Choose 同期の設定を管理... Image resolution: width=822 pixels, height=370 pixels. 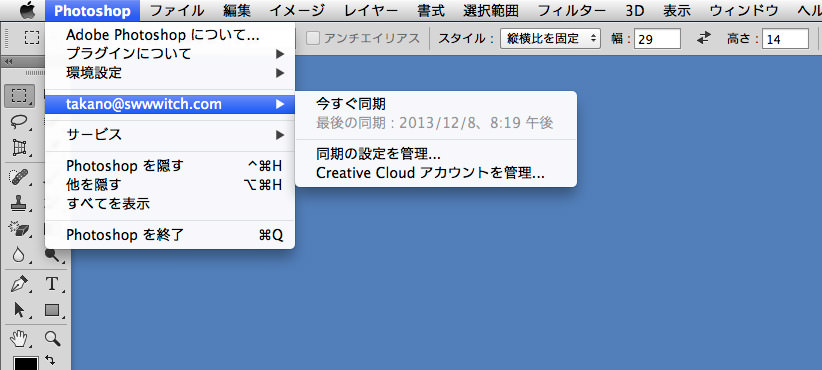point(436,155)
